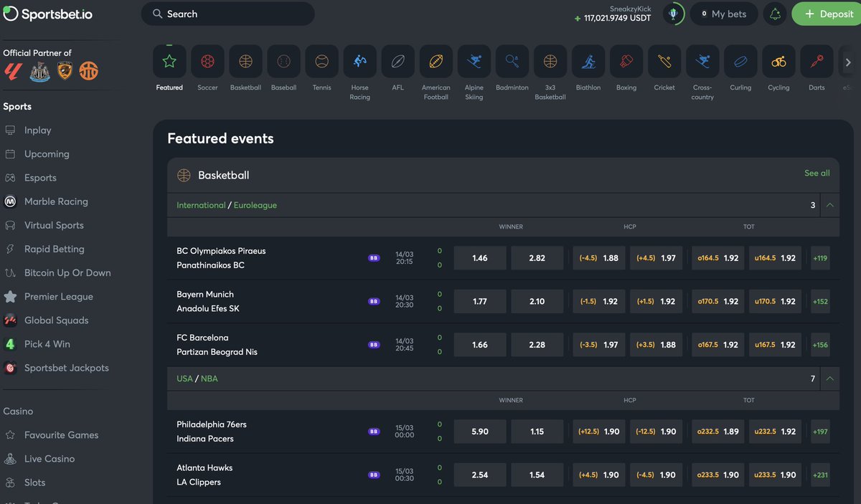
Task: Open the Newcastle United partner crest
Action: point(40,71)
